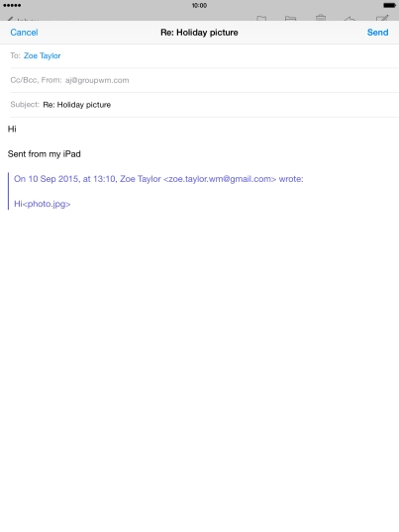399x532 pixels.
Task: Tap the move-to-folder icon in top toolbar
Action: [290, 18]
